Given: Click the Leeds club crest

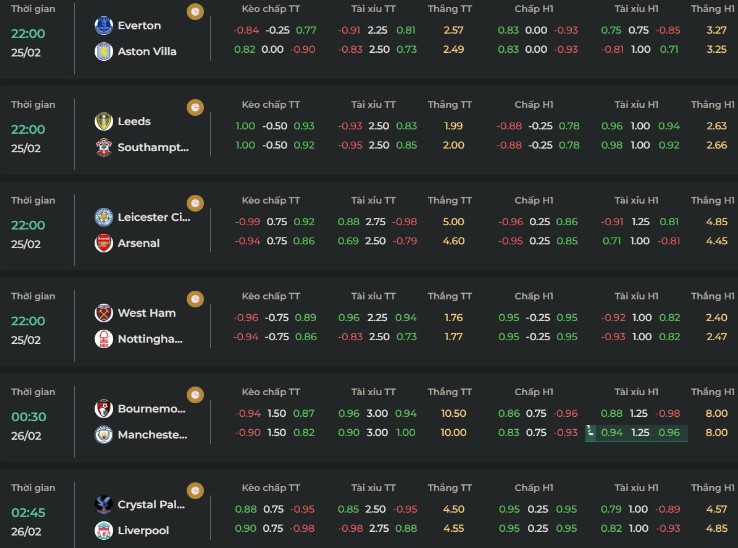Looking at the screenshot, I should pos(104,121).
